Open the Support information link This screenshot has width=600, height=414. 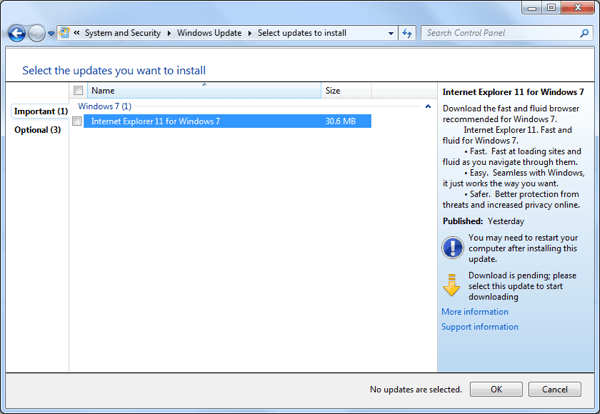(480, 327)
